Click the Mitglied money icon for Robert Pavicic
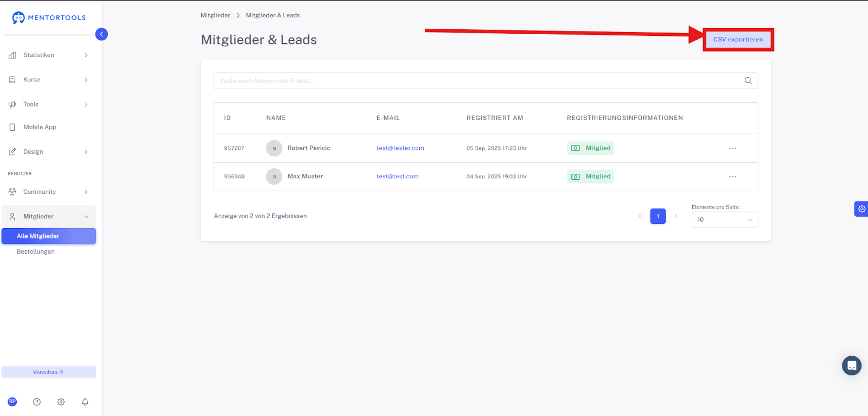 click(576, 148)
